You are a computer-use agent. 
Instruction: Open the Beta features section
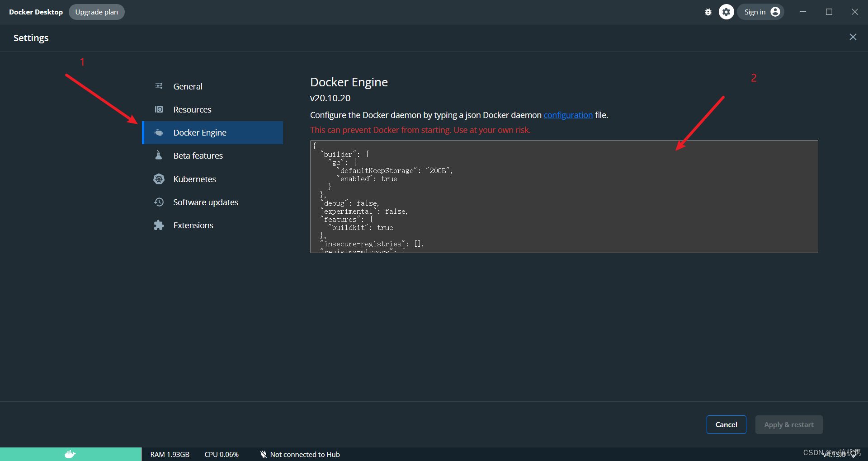(212, 155)
